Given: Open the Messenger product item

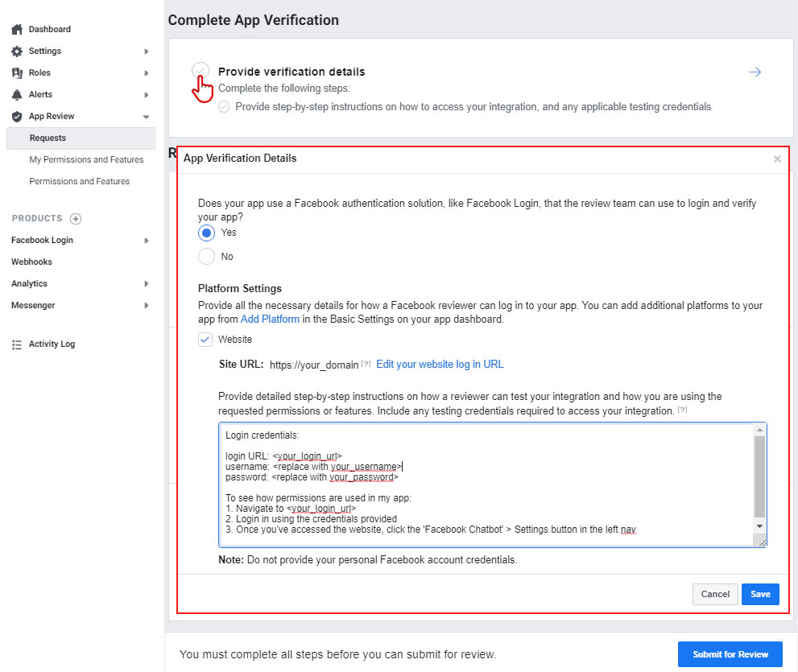Looking at the screenshot, I should click(x=33, y=306).
